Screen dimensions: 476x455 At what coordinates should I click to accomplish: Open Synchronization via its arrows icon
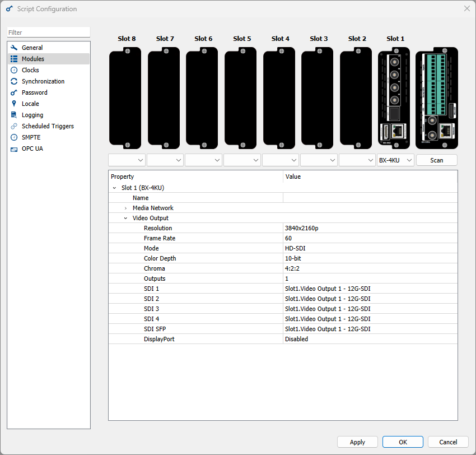(14, 81)
